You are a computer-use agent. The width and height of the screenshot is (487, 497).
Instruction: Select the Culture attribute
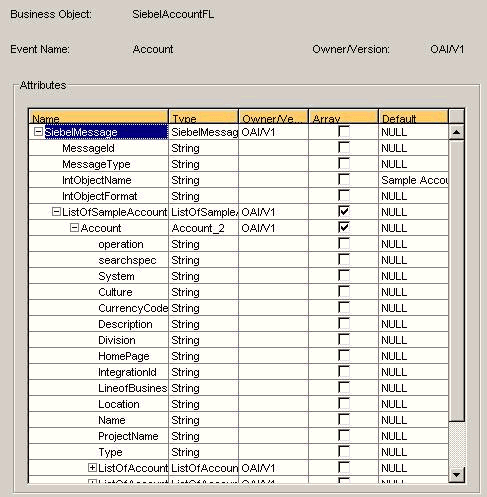coord(115,292)
